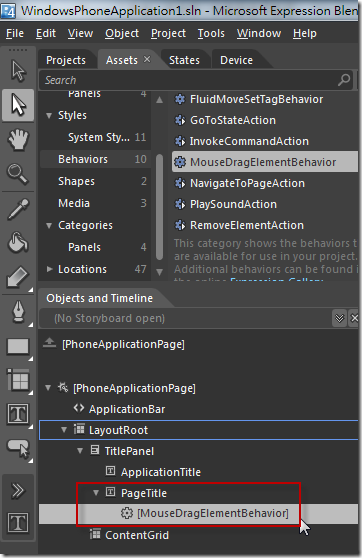Collapse the Categories group

point(49,225)
